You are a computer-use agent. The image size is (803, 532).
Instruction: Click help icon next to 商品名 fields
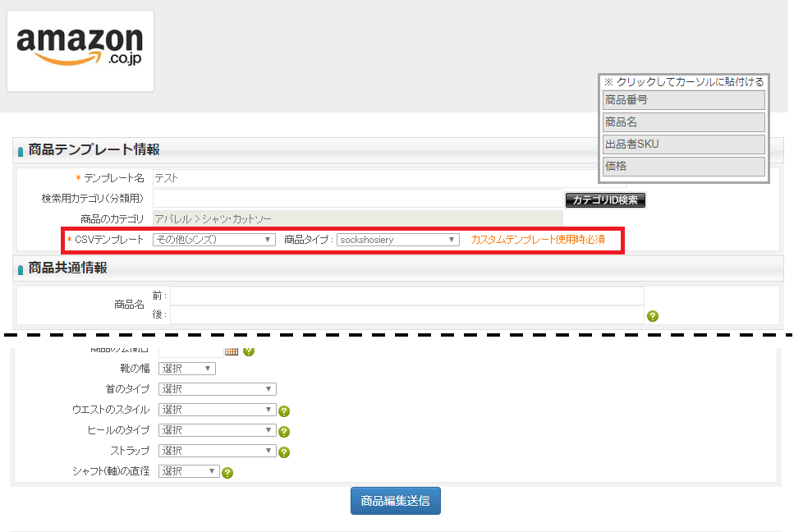pyautogui.click(x=653, y=315)
